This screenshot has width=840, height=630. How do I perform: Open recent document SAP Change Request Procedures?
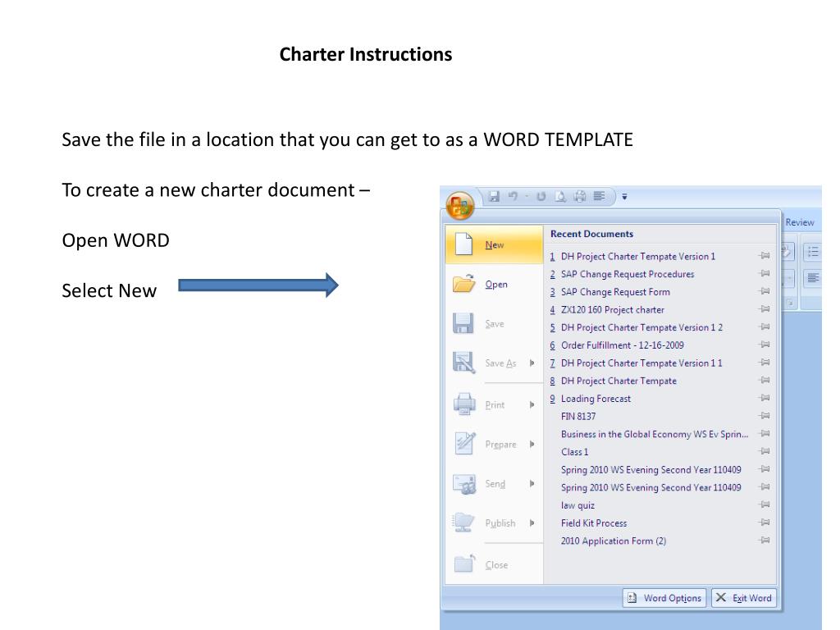point(628,274)
